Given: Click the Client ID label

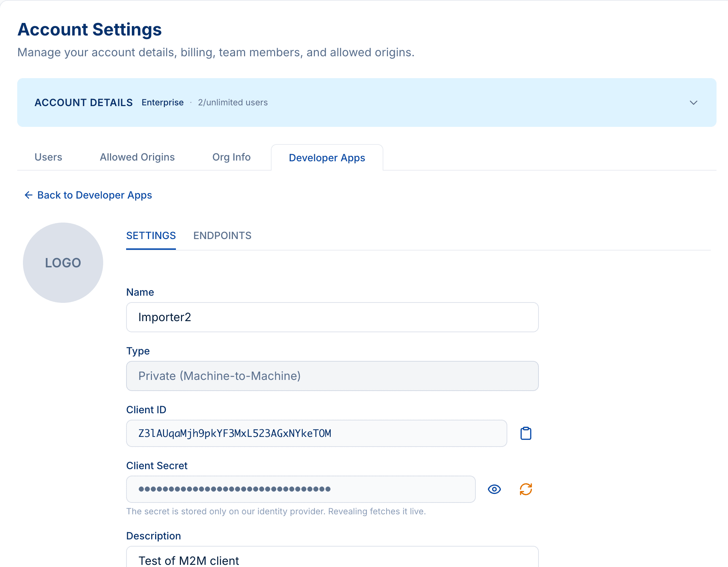Looking at the screenshot, I should pos(146,410).
